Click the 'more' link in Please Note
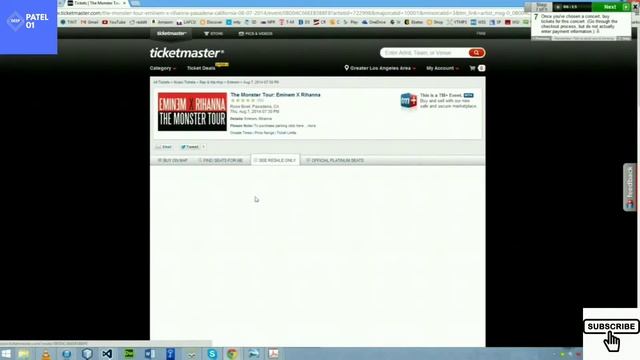The width and height of the screenshot is (640, 360). 311,126
